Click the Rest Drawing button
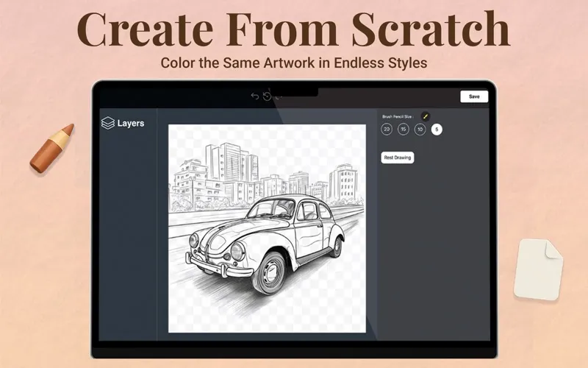588x368 pixels. click(x=398, y=158)
